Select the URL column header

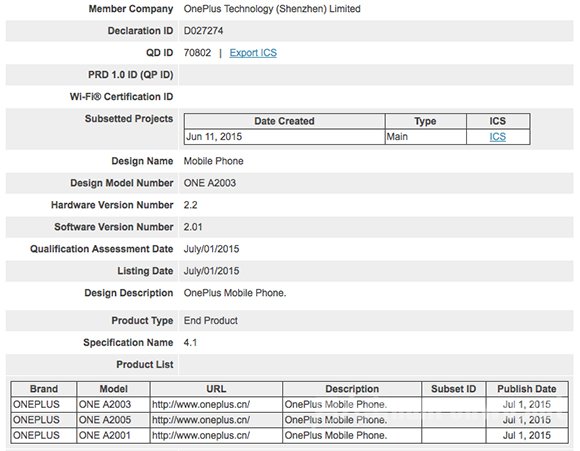216,389
